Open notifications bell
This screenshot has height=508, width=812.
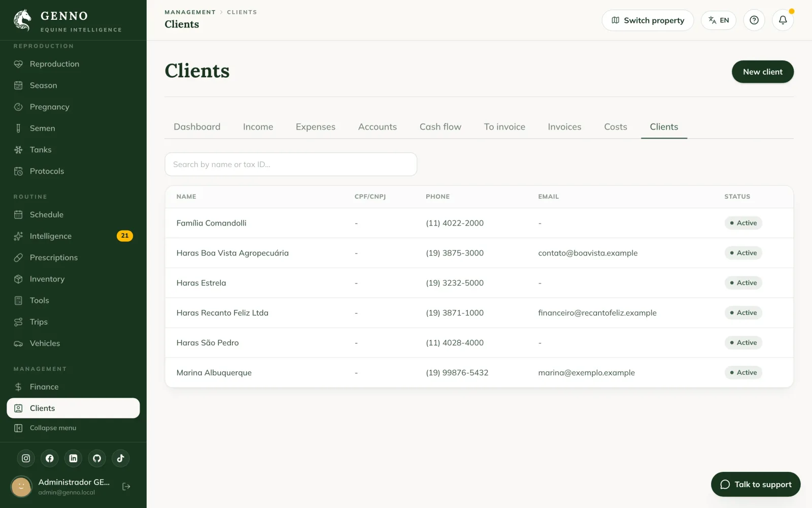click(783, 20)
